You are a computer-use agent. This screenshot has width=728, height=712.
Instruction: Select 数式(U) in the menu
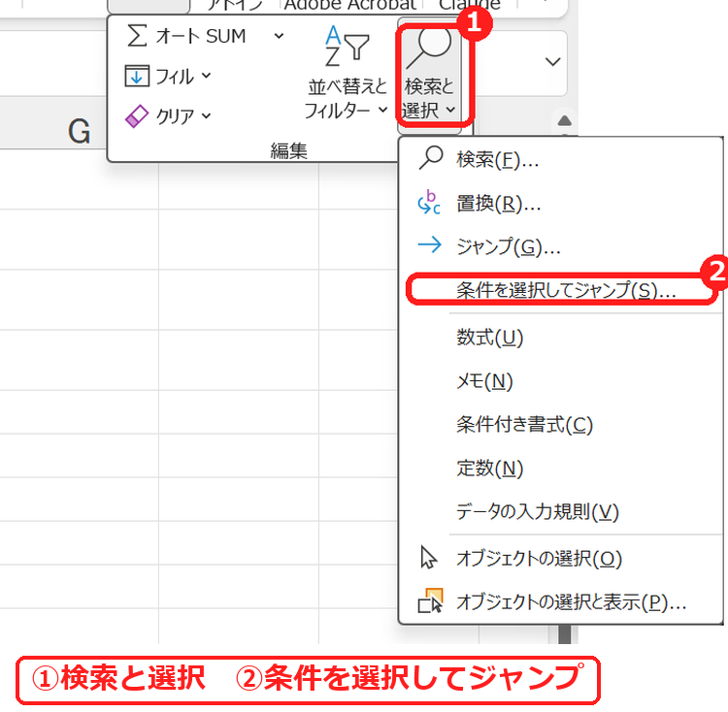point(560,338)
